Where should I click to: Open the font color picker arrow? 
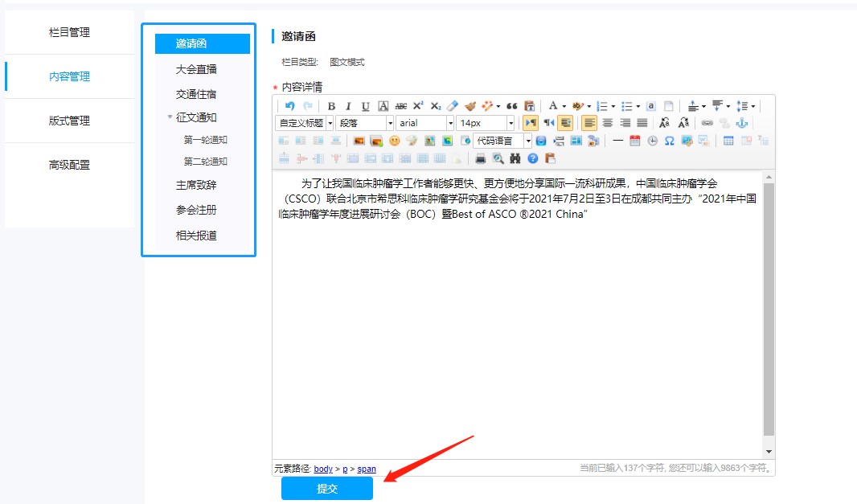(564, 106)
